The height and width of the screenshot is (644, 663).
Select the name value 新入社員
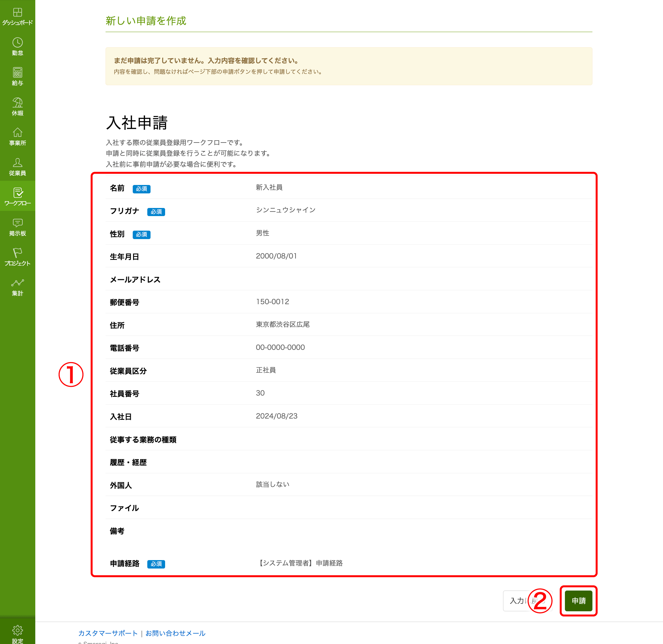(269, 187)
